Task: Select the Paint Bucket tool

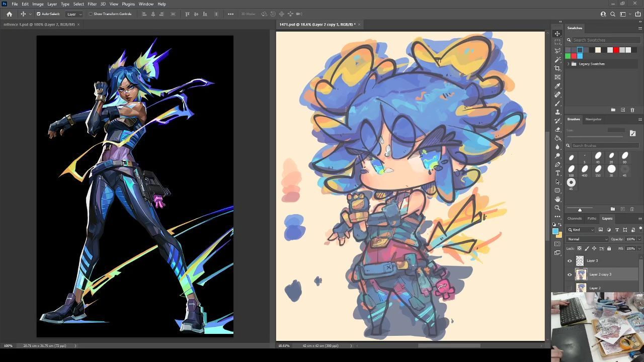Action: (557, 138)
